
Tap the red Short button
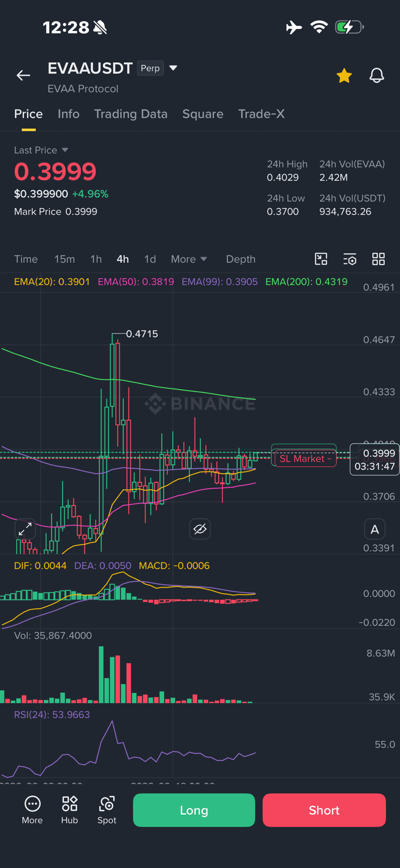pyautogui.click(x=324, y=810)
